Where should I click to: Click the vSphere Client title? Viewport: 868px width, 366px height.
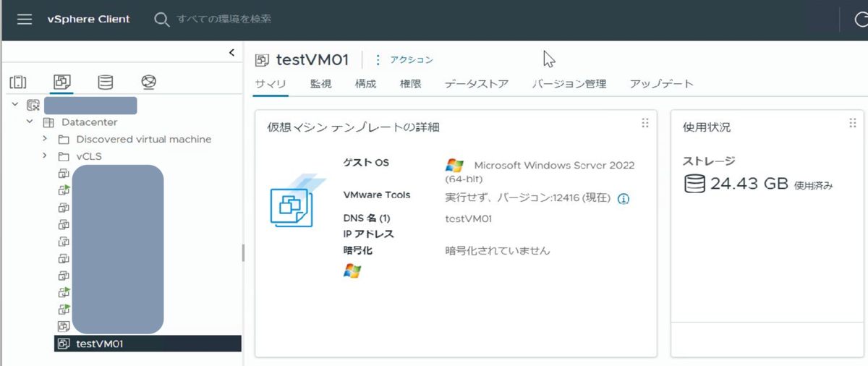tap(89, 20)
